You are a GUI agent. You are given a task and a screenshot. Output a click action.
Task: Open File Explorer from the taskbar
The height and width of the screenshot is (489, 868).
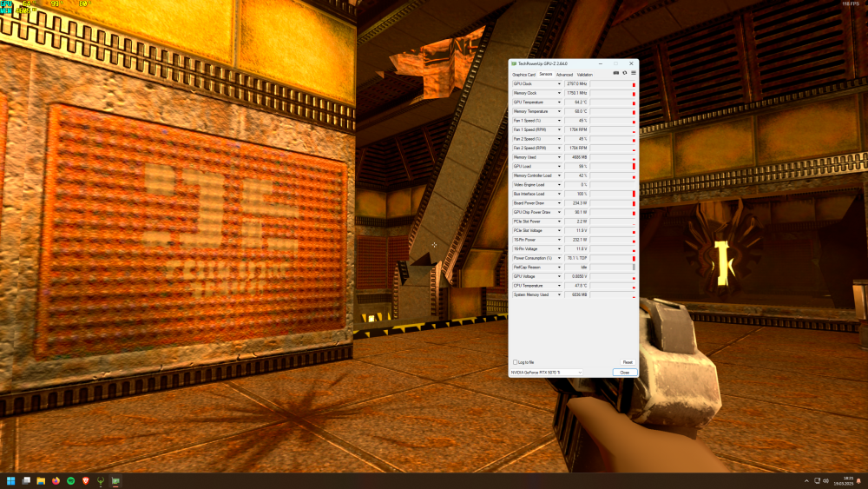click(x=41, y=480)
